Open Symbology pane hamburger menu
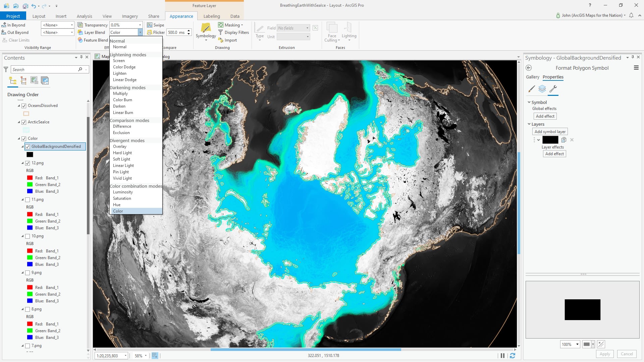 click(x=636, y=68)
